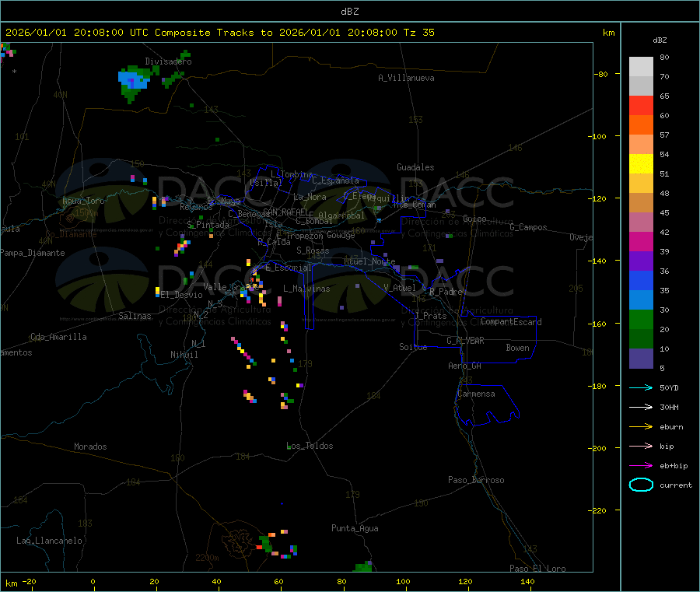Image resolution: width=700 pixels, height=592 pixels.
Task: Click the 'Los_Toldos' map label
Action: pos(310,446)
